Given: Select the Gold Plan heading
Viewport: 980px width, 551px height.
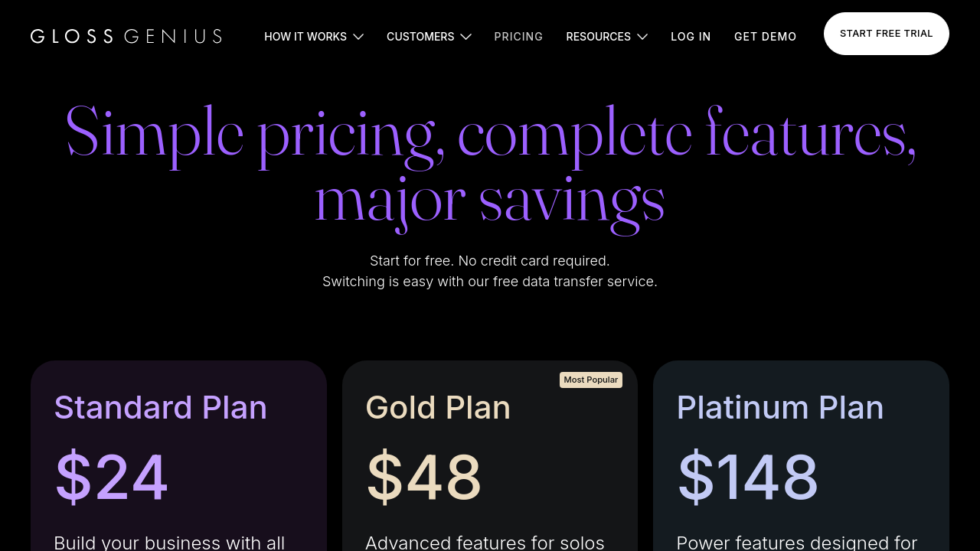Looking at the screenshot, I should [x=438, y=407].
